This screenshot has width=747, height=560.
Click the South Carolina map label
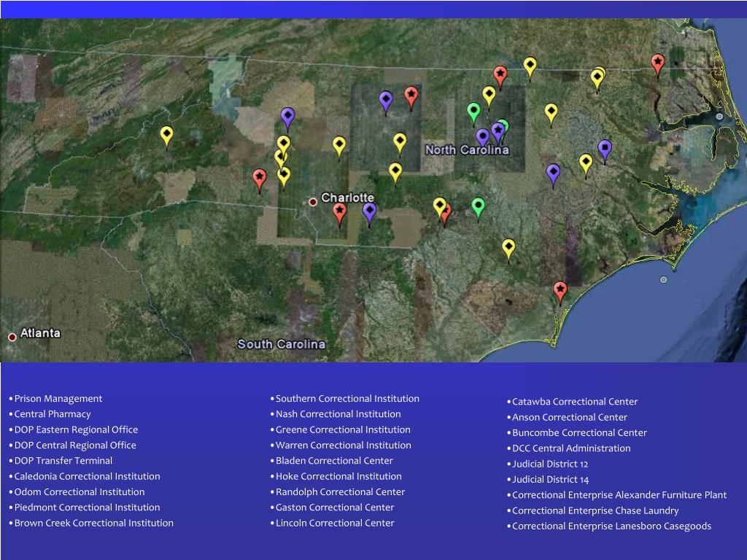(281, 344)
